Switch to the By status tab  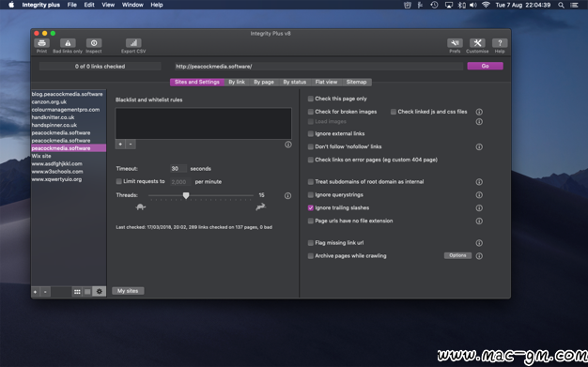click(x=294, y=82)
